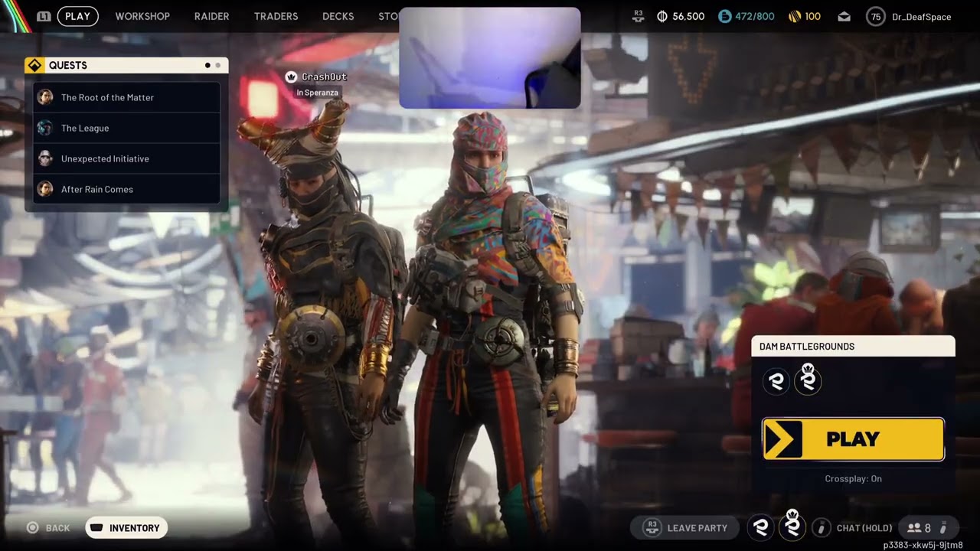Open the WORKSHOP tab
The height and width of the screenshot is (551, 980).
[x=142, y=16]
